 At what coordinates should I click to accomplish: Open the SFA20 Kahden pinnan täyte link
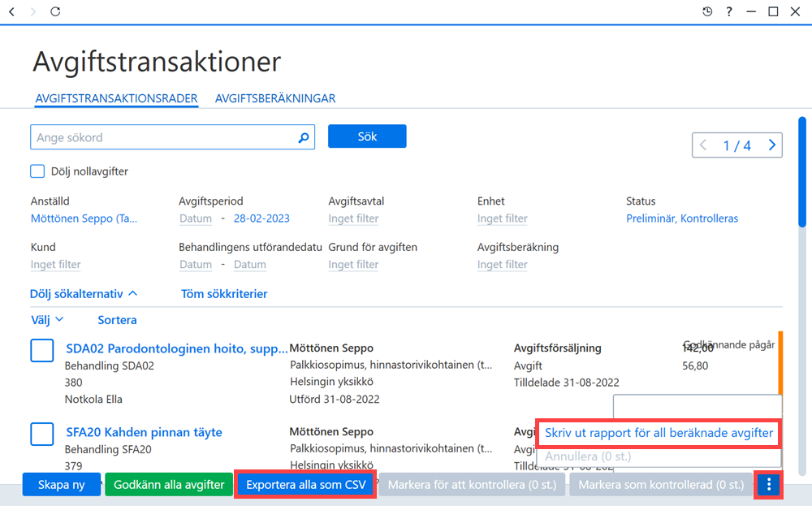(144, 432)
